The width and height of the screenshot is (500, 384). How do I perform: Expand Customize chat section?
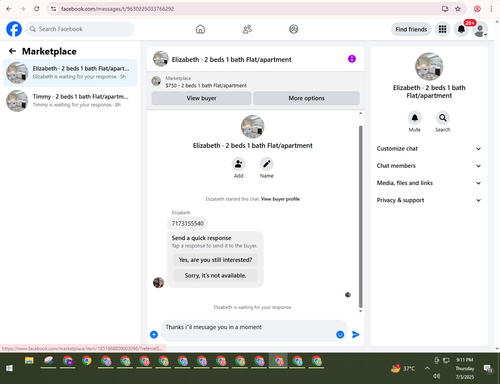[429, 149]
